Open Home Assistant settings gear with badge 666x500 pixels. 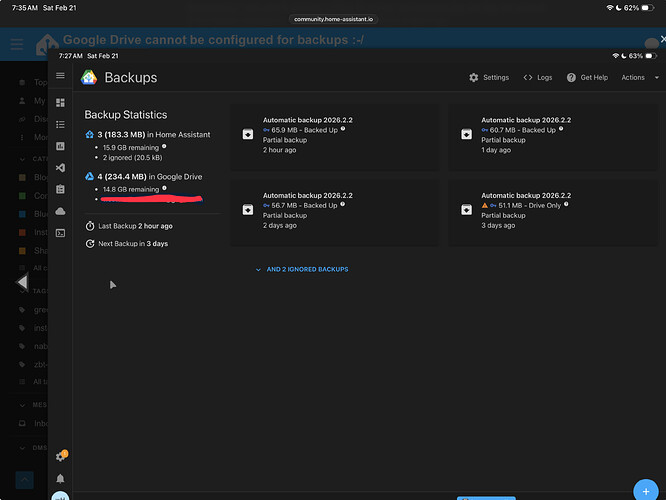61,456
